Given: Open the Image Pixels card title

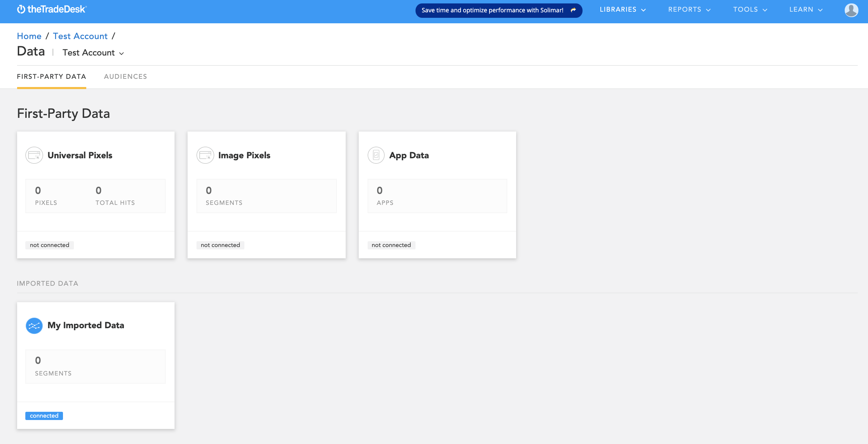Looking at the screenshot, I should 244,155.
